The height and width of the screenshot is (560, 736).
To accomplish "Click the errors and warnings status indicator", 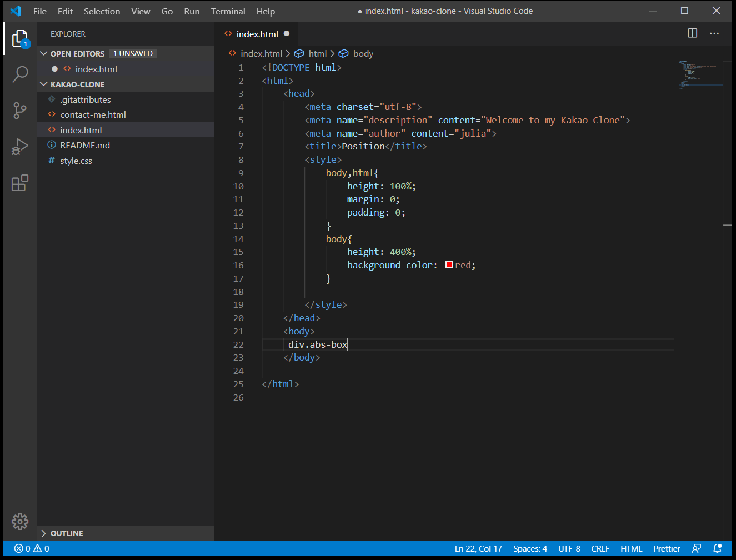I will point(32,548).
